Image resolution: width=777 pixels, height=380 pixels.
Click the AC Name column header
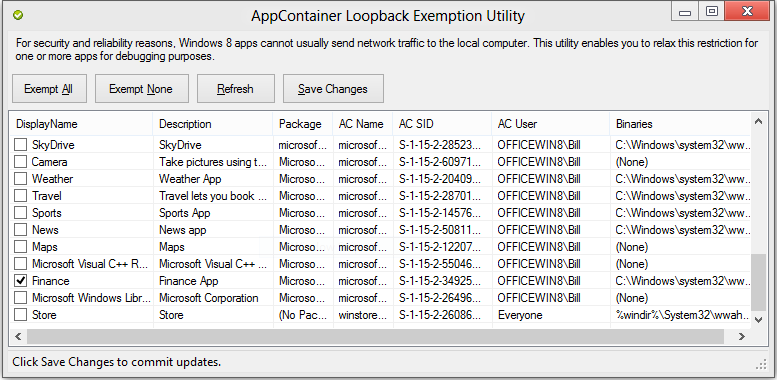click(x=363, y=124)
